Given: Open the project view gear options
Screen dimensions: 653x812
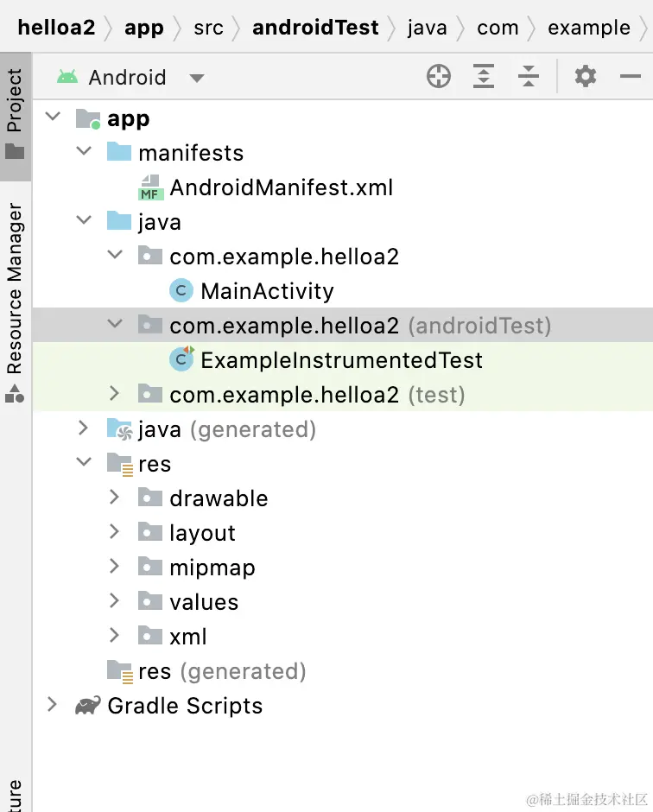Looking at the screenshot, I should click(585, 77).
